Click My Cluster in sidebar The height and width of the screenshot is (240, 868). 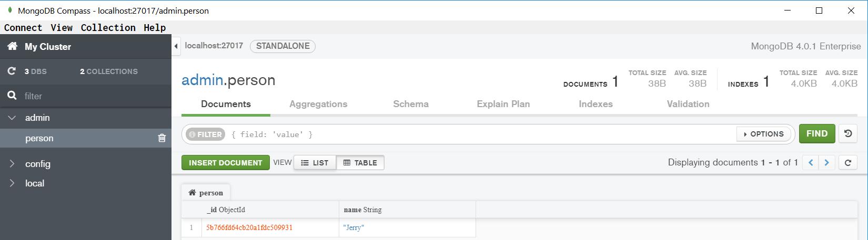coord(48,47)
